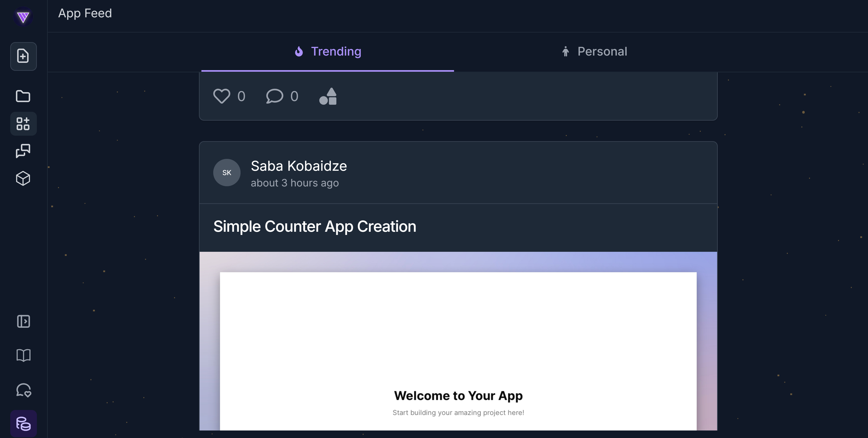Open the chat messages sidebar icon

coord(23,151)
